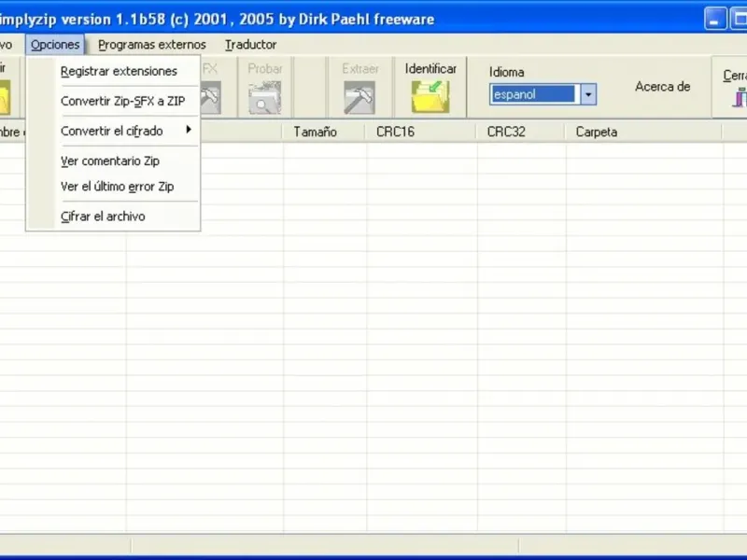Click the Extraer hammer icon
Image resolution: width=747 pixels, height=560 pixels.
(x=359, y=98)
